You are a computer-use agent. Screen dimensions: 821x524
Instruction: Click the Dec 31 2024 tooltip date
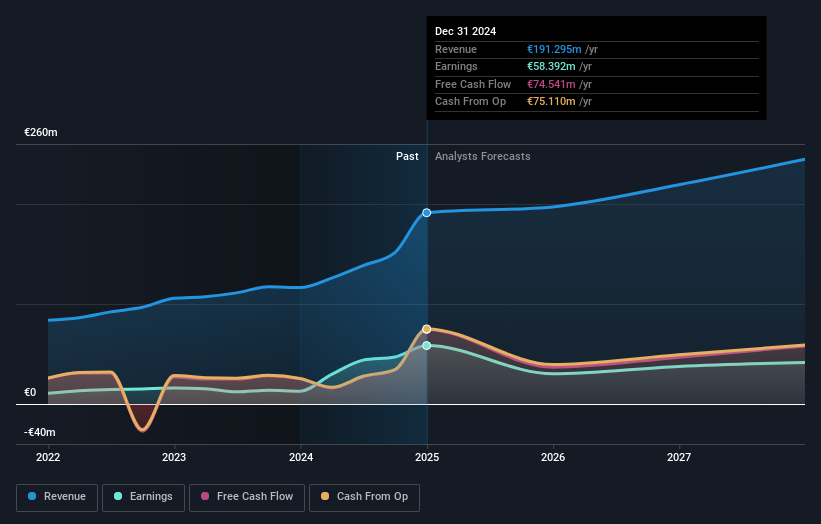tap(465, 31)
